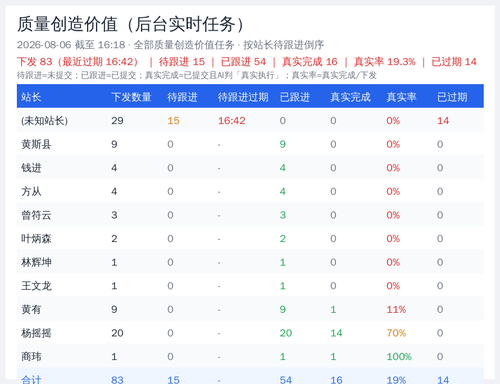Click the 已跟进 column header
Image resolution: width=500 pixels, height=384 pixels.
295,97
